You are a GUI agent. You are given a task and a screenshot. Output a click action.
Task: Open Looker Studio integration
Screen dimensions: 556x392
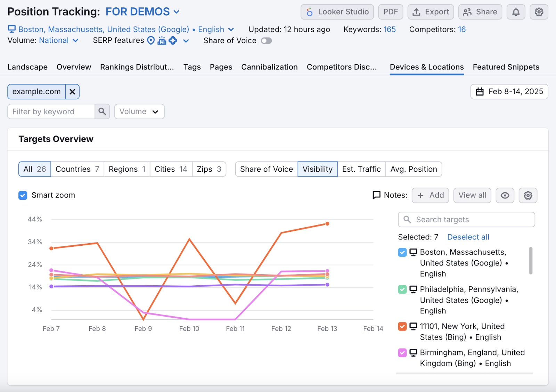336,11
